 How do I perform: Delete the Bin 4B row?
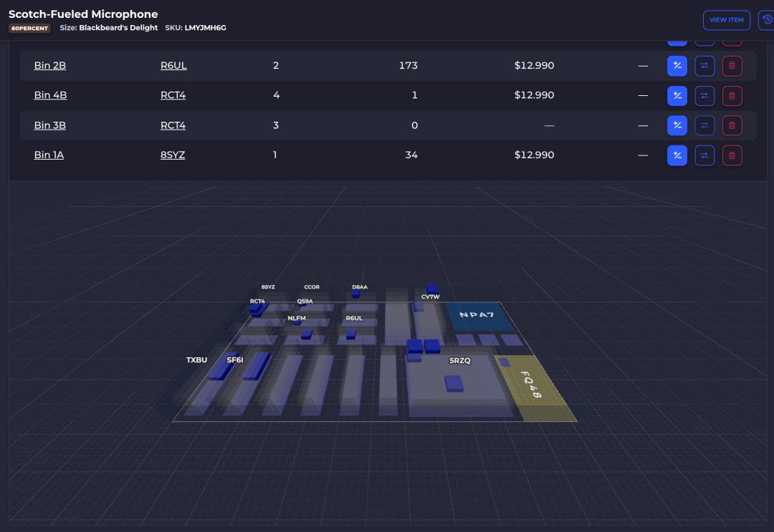(732, 96)
